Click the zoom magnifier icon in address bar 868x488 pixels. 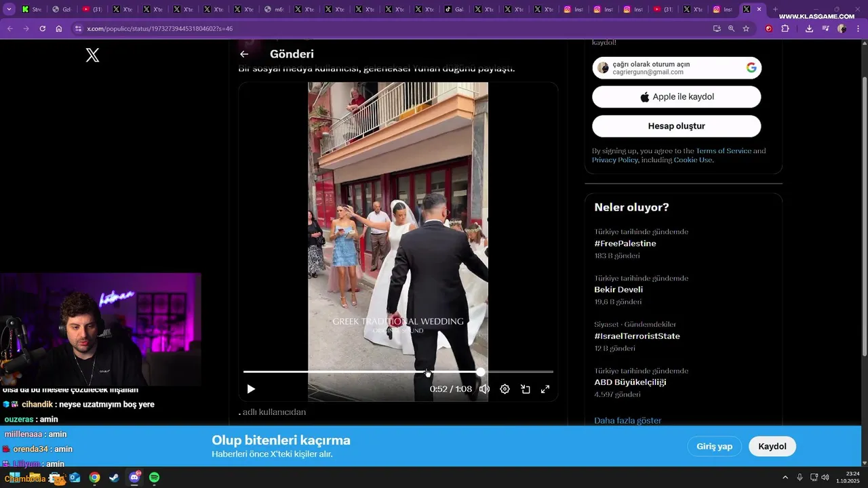point(731,28)
